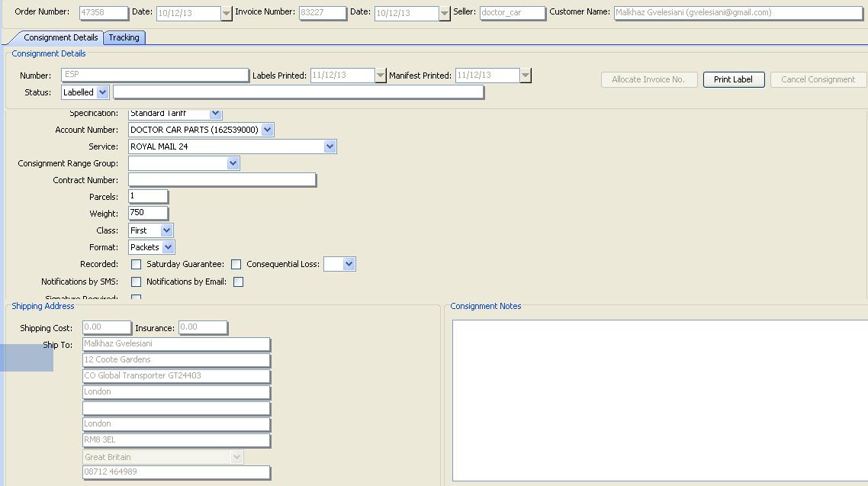Click the phone field 08712 464989
Image resolution: width=868 pixels, height=486 pixels.
177,473
